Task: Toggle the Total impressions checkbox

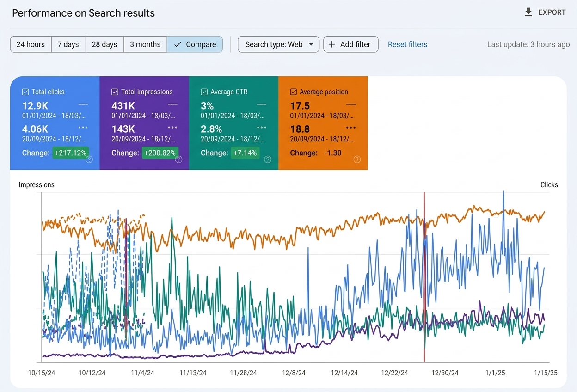Action: (115, 92)
